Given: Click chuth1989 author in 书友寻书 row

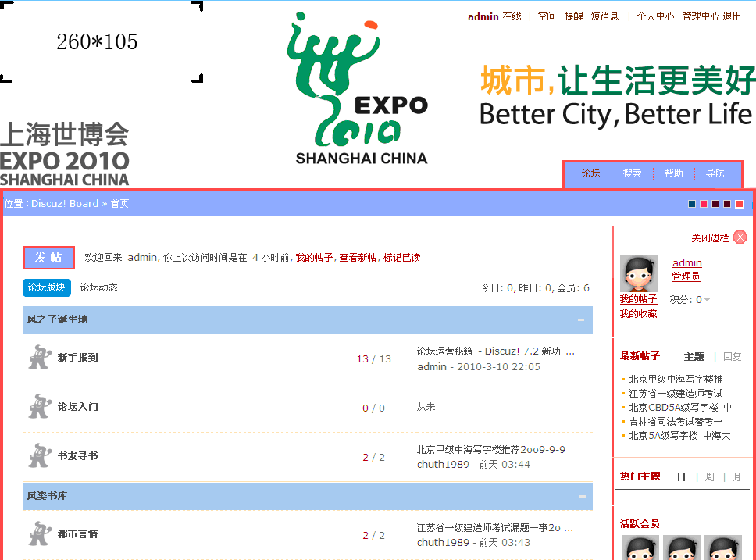Looking at the screenshot, I should point(443,465).
